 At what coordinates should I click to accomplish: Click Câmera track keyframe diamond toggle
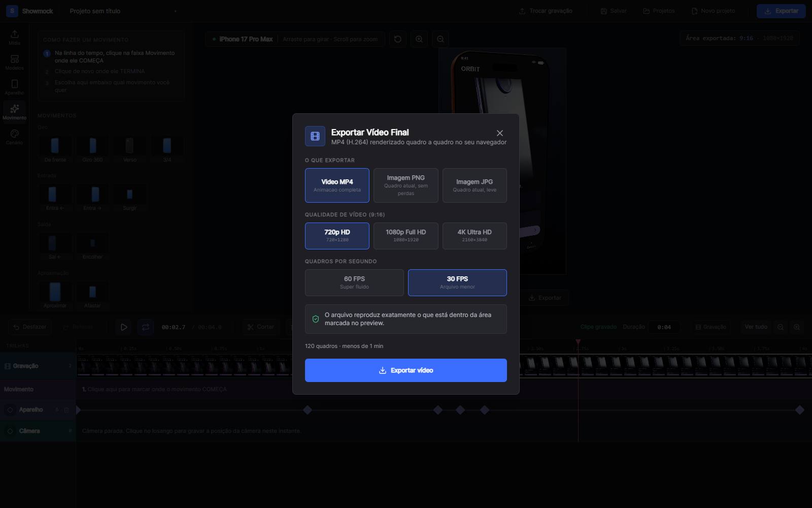(10, 431)
